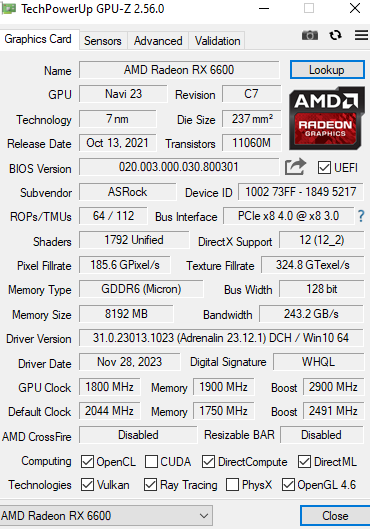Click the Bus Interface question mark
The image size is (370, 529).
[x=361, y=216]
